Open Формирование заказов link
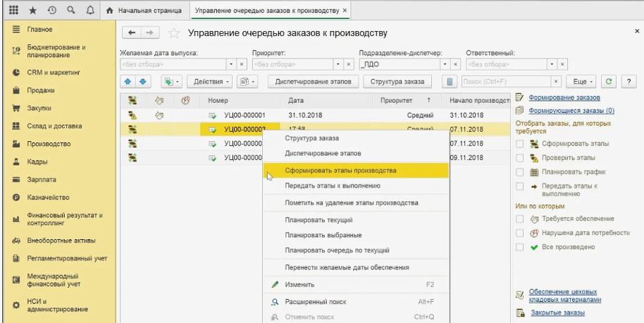The image size is (644, 323). [564, 97]
